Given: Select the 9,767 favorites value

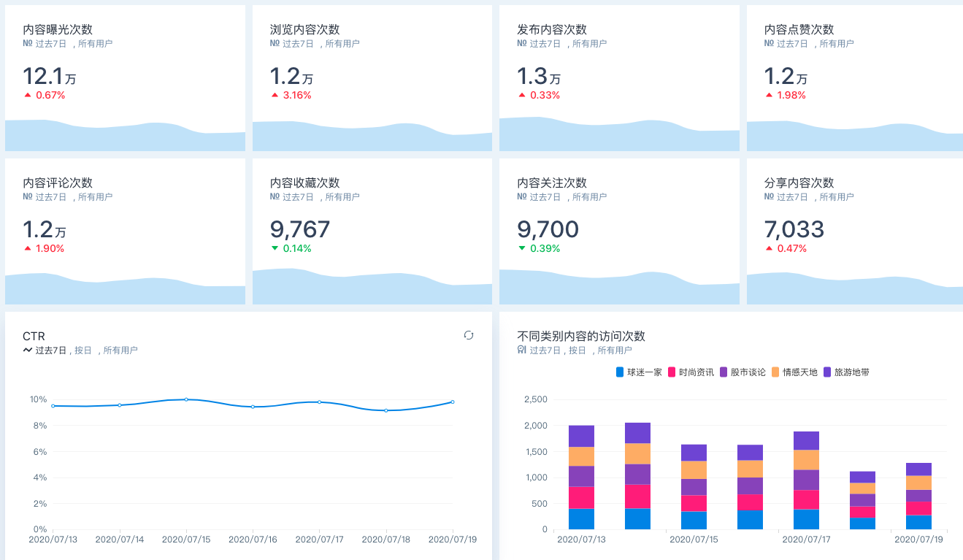Looking at the screenshot, I should tap(300, 230).
